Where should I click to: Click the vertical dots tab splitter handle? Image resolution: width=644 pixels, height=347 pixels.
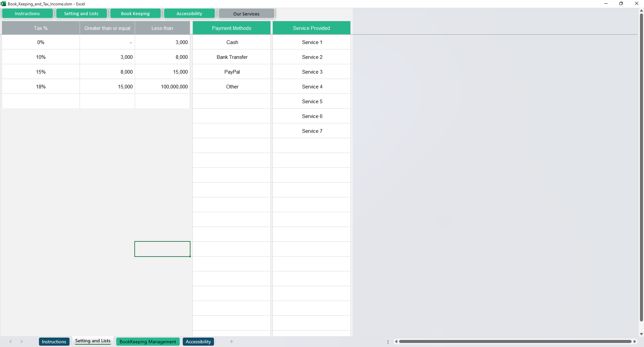click(388, 342)
